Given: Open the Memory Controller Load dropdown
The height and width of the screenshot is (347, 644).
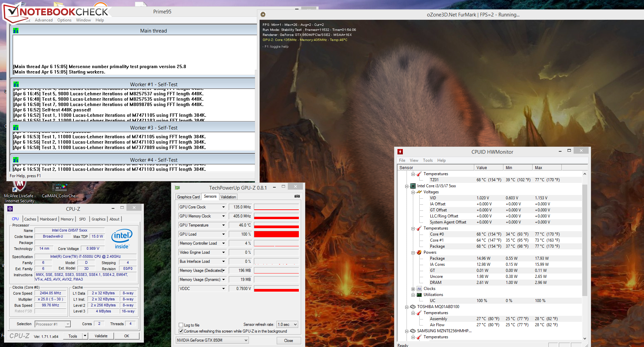Looking at the screenshot, I should tap(223, 243).
